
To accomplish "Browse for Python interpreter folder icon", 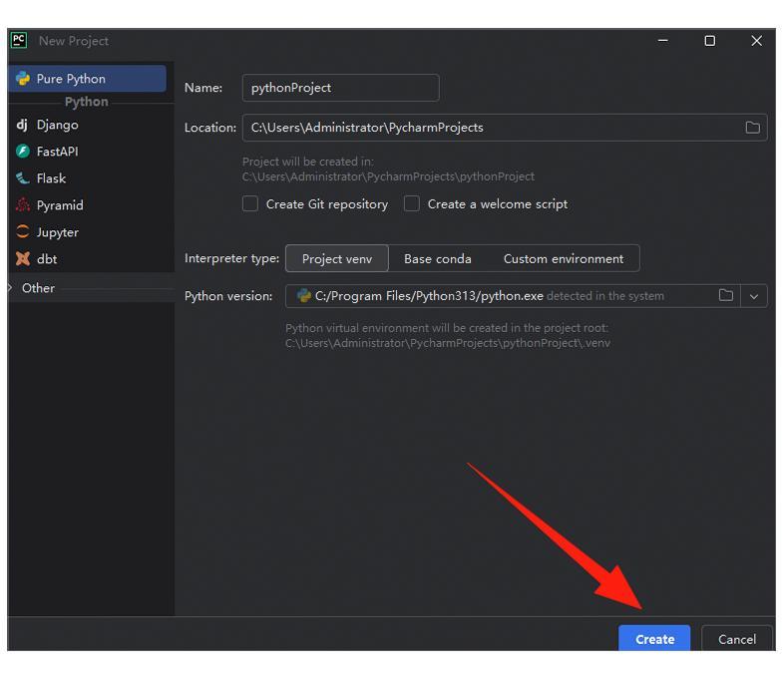I will pos(726,296).
